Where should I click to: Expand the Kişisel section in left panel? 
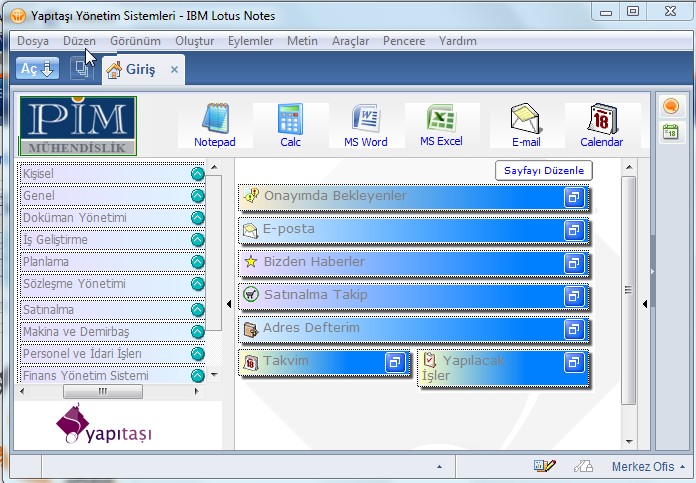point(197,174)
